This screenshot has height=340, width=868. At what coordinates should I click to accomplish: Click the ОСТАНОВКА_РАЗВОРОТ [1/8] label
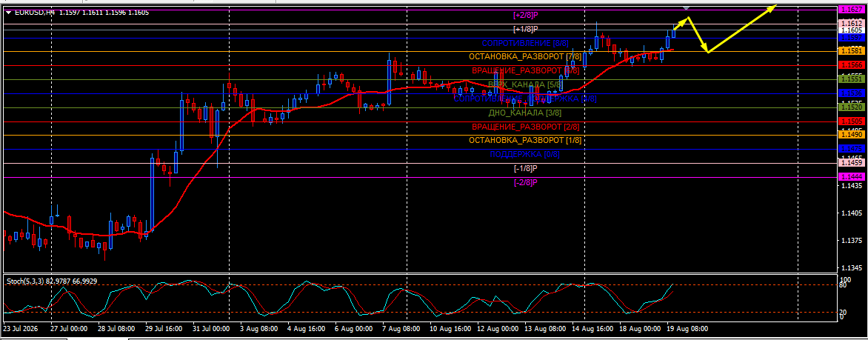[525, 141]
